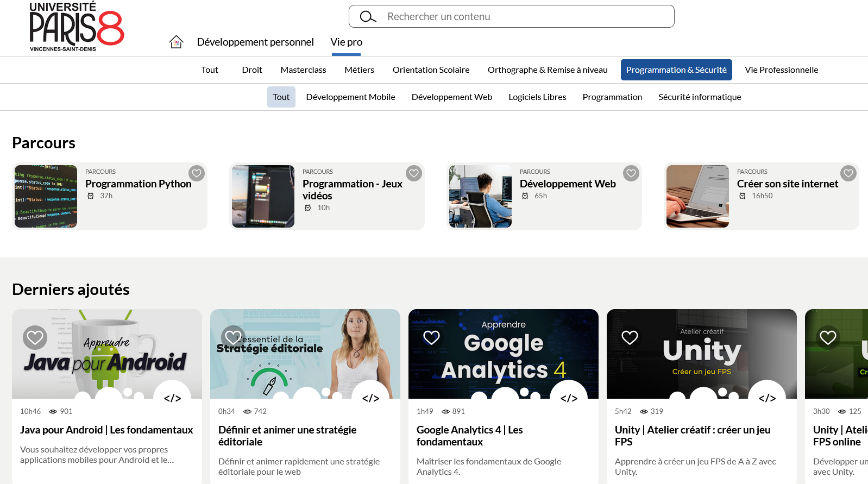Click the clock icon next to 65h

525,196
